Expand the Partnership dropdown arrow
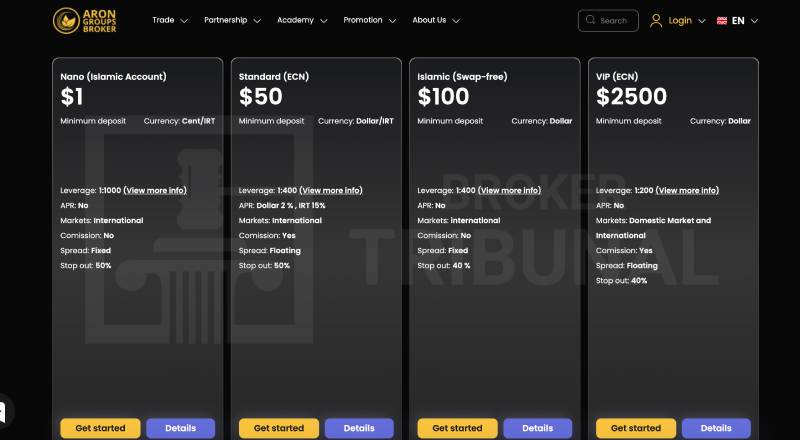 [257, 21]
